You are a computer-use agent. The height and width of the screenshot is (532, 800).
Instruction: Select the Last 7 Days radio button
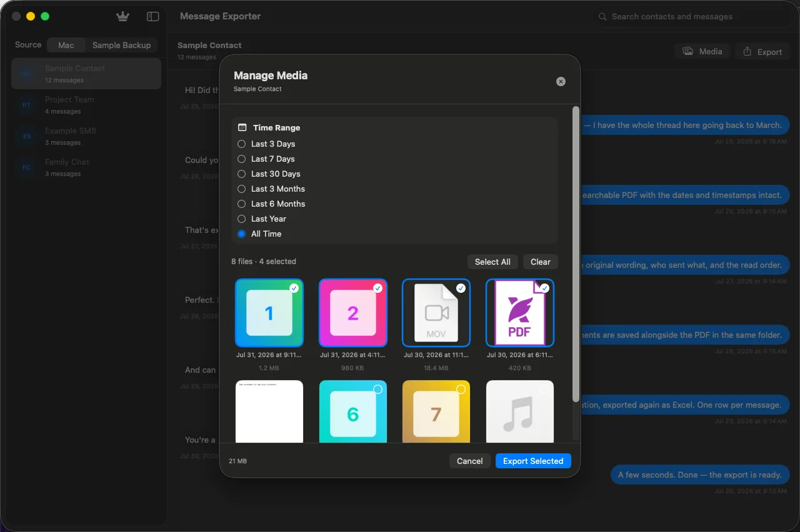click(242, 159)
